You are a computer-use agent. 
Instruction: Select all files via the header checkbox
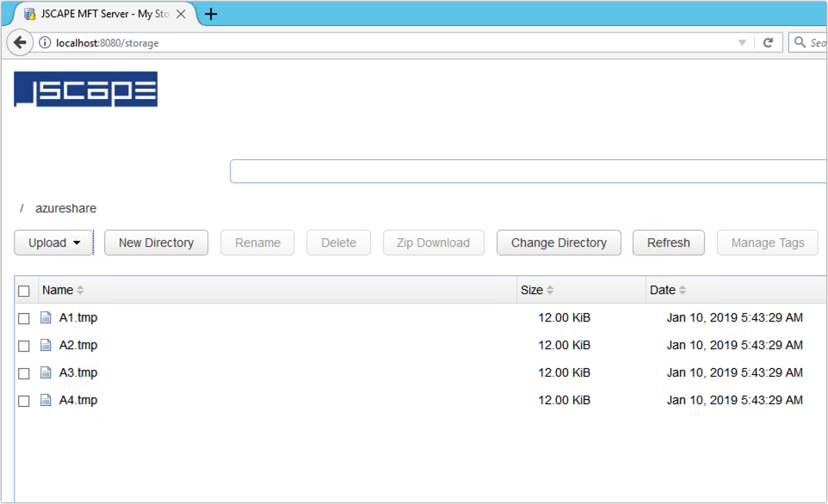[x=24, y=290]
